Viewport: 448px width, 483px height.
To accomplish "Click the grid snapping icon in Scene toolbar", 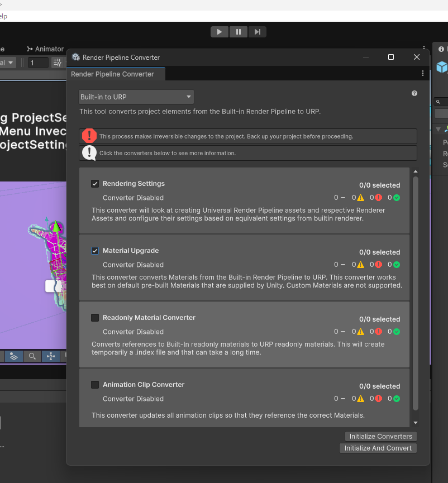I will point(57,63).
